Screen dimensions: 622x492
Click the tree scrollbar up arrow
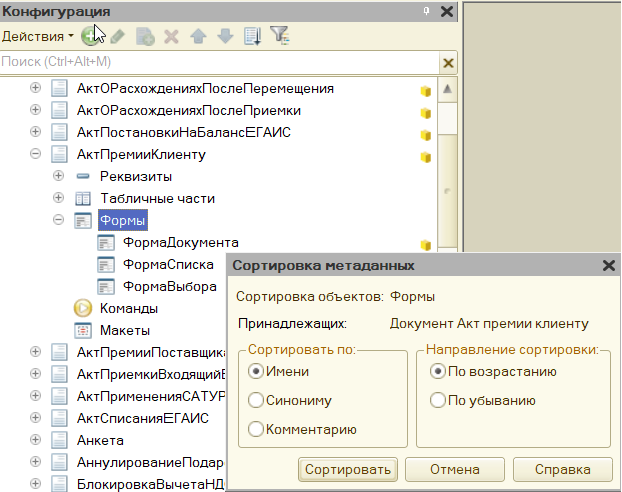[x=447, y=89]
